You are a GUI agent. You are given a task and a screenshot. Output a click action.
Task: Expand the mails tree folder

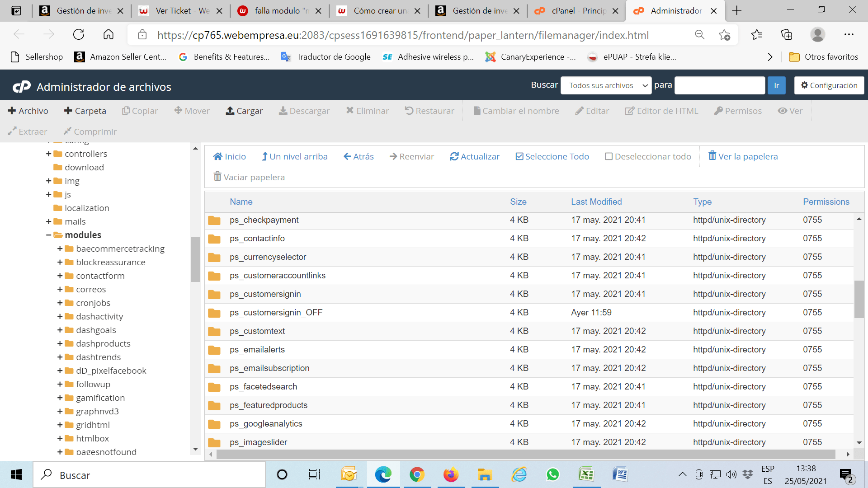(x=48, y=221)
